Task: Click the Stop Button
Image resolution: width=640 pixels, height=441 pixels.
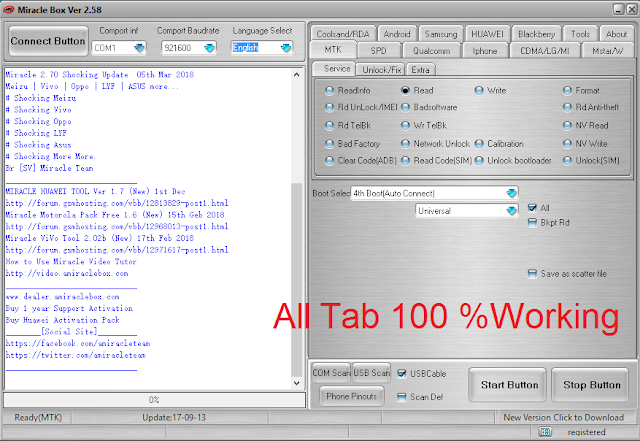Action: point(591,385)
